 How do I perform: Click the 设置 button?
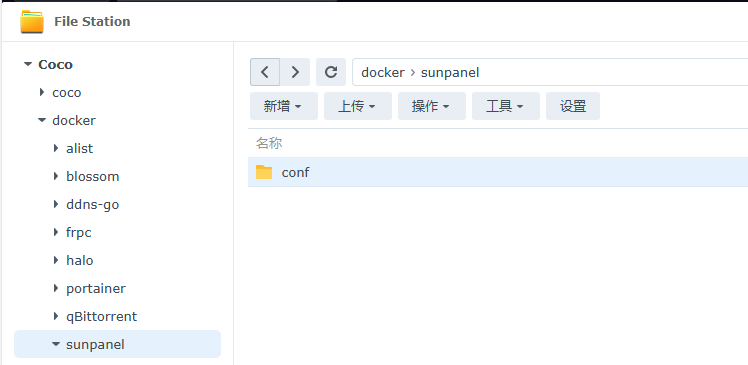(573, 106)
